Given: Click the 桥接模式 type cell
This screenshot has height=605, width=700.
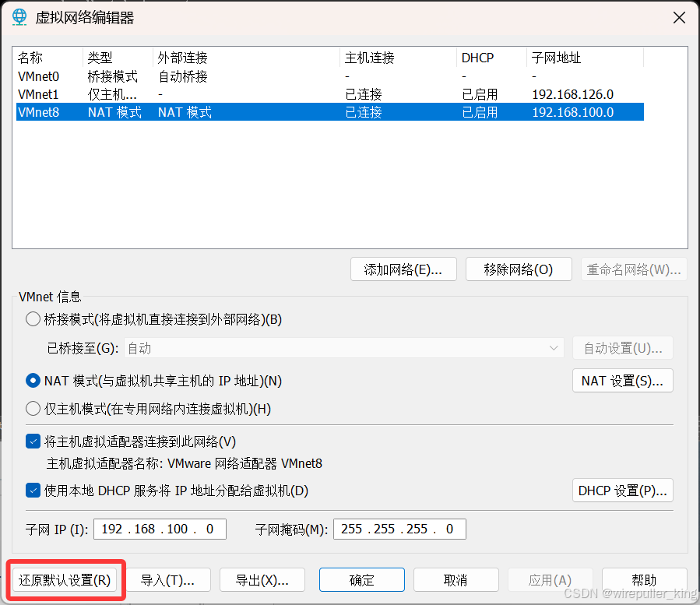Looking at the screenshot, I should (x=112, y=76).
